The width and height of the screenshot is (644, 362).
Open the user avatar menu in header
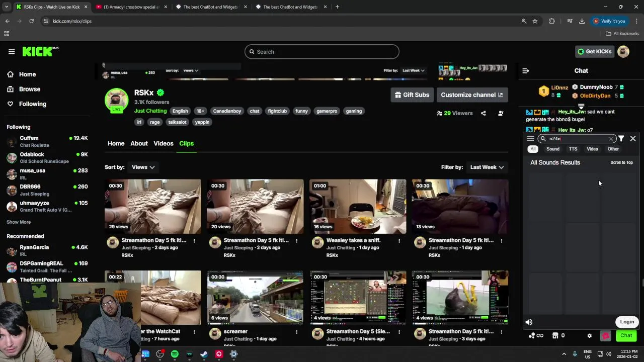point(623,51)
